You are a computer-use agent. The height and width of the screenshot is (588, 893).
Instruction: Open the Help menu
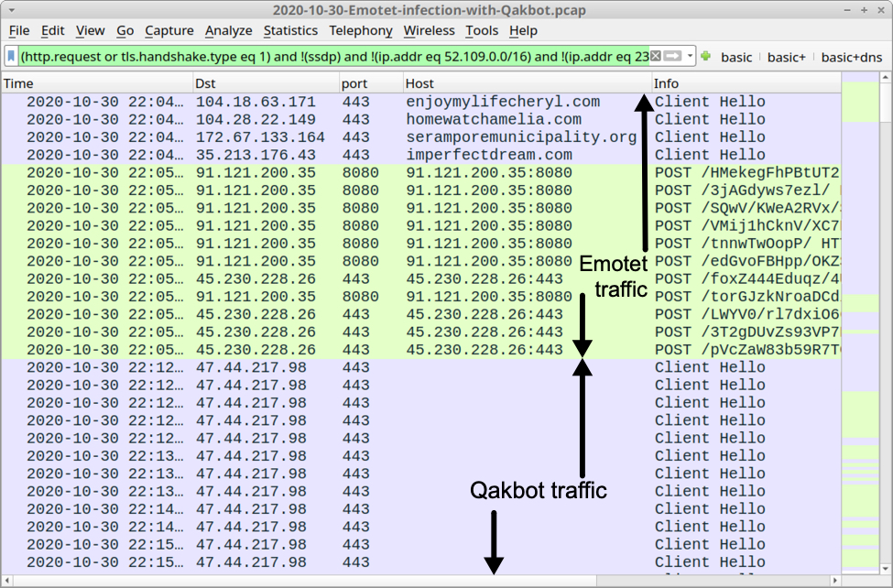(x=523, y=31)
